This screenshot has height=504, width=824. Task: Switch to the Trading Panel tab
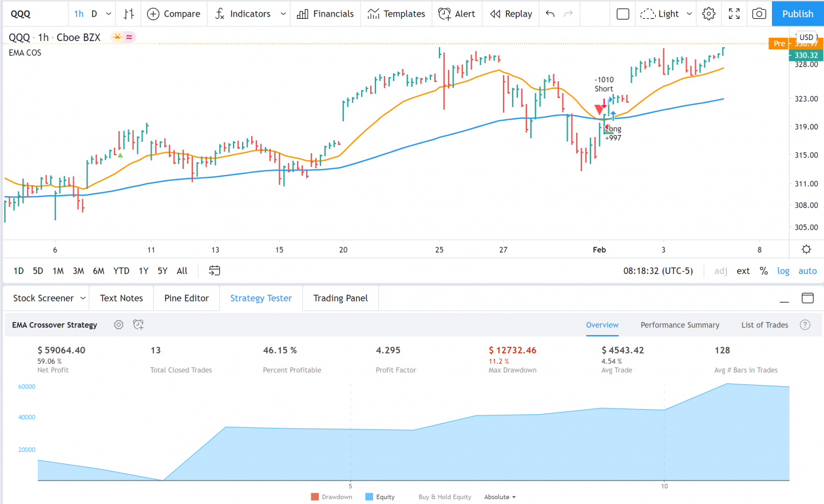pyautogui.click(x=340, y=298)
